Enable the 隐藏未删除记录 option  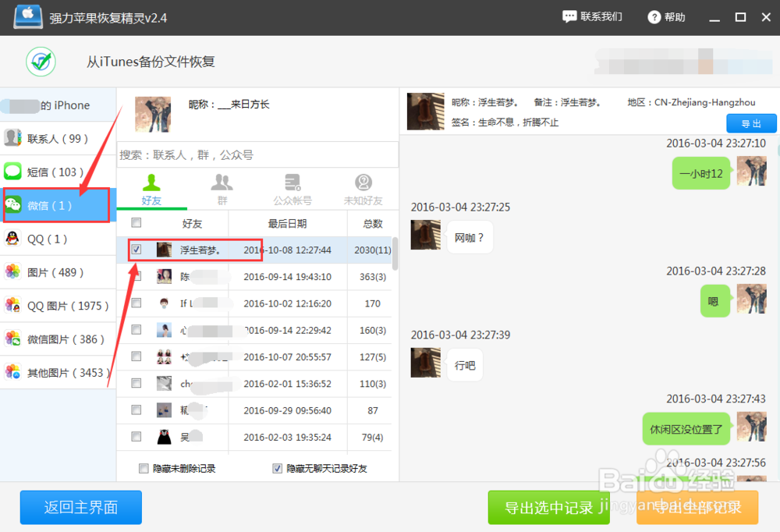coord(144,467)
